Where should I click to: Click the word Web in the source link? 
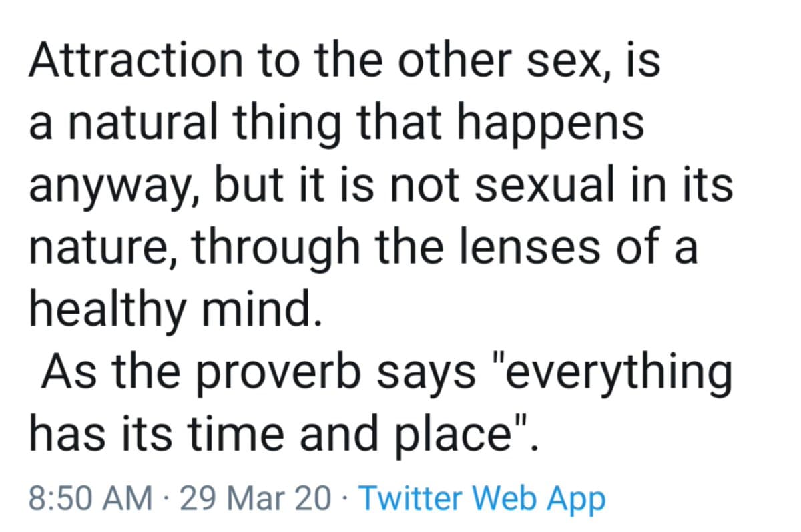(x=510, y=498)
